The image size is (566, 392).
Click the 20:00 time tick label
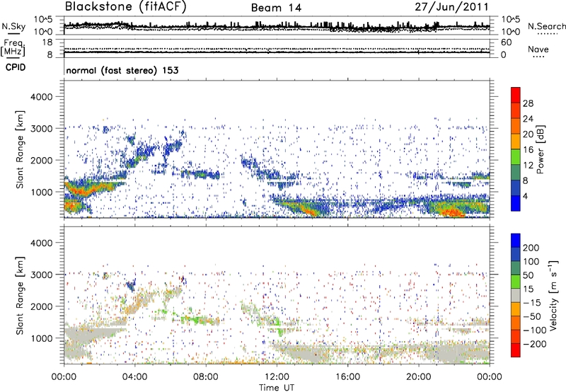coord(418,377)
